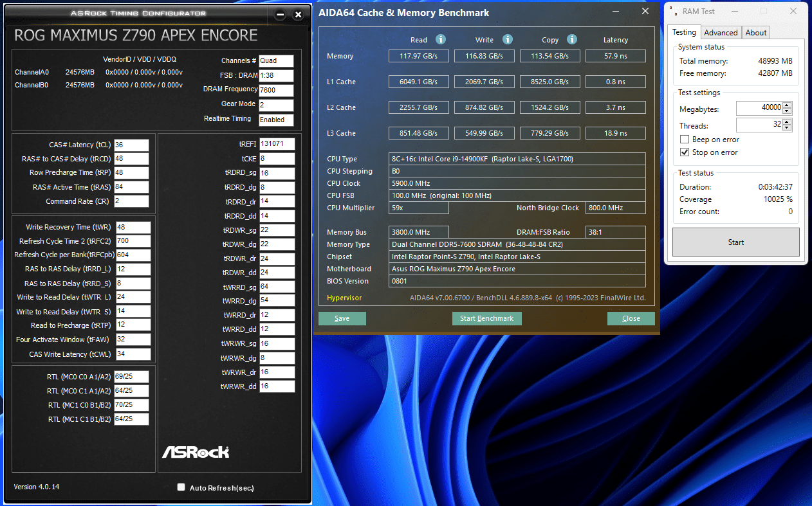Image resolution: width=812 pixels, height=506 pixels.
Task: Switch to the Testing tab in RAM Test
Action: 684,32
